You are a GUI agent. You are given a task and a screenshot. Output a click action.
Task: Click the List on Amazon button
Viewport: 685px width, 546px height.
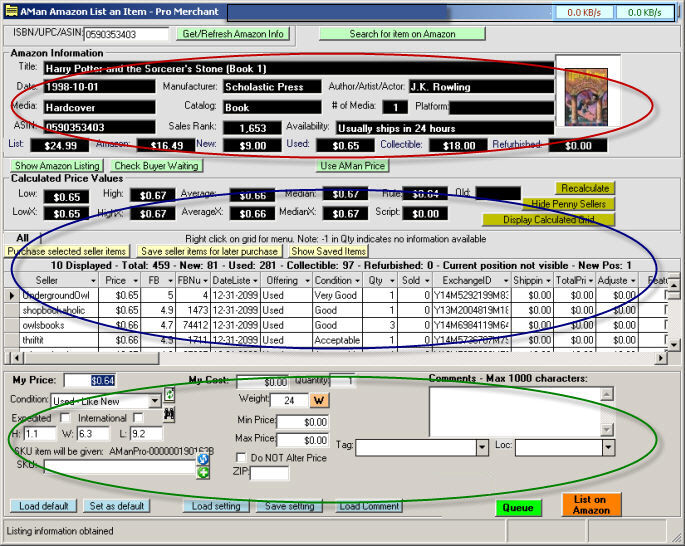591,505
